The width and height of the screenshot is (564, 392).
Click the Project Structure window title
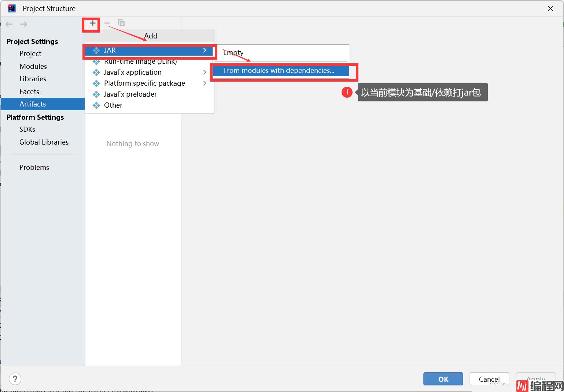click(49, 8)
